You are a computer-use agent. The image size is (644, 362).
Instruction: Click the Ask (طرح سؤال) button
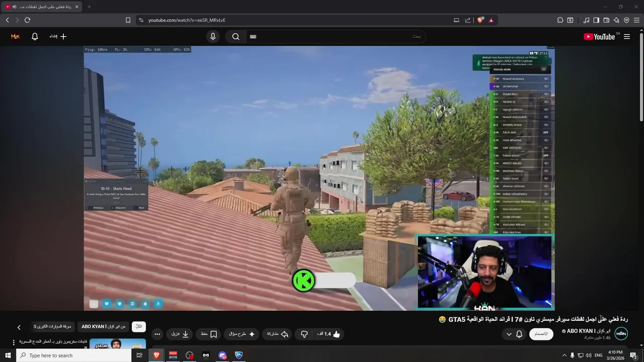(x=242, y=334)
